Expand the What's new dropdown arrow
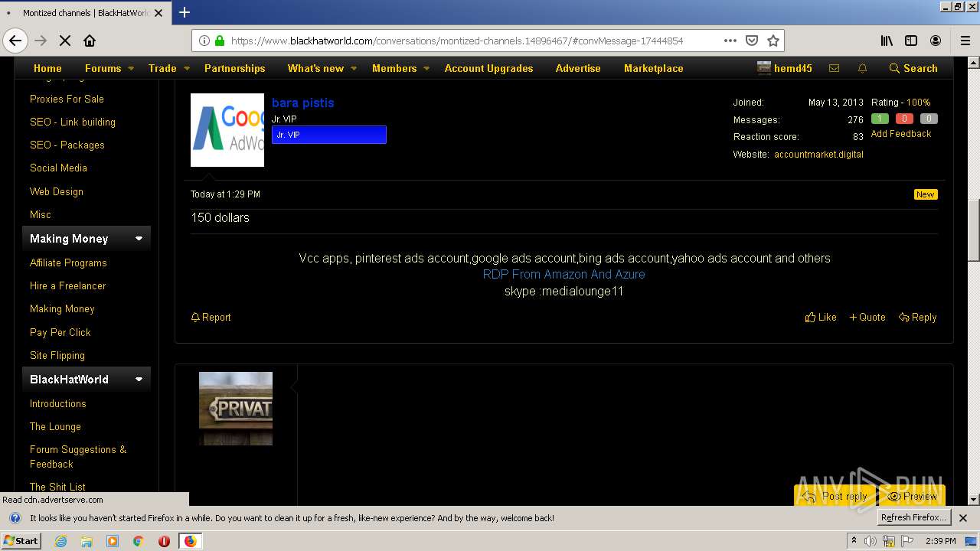 pos(354,68)
